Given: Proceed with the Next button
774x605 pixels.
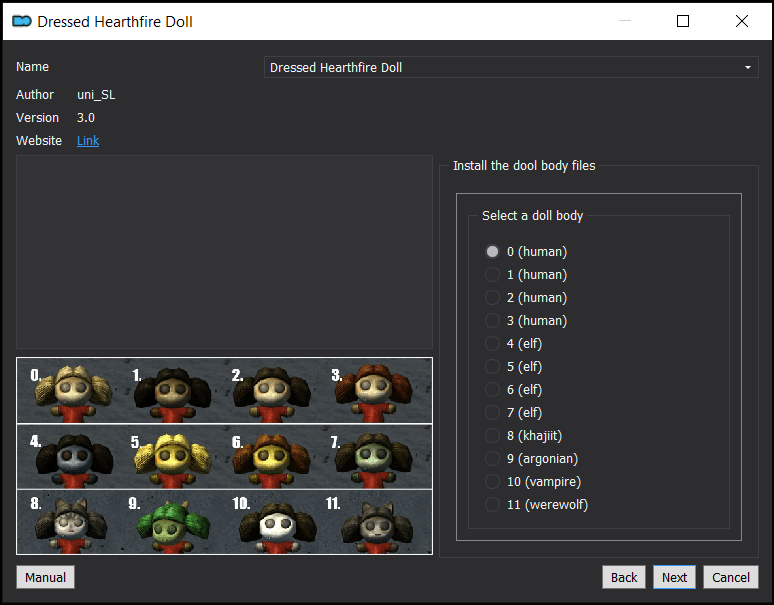Looking at the screenshot, I should point(674,577).
